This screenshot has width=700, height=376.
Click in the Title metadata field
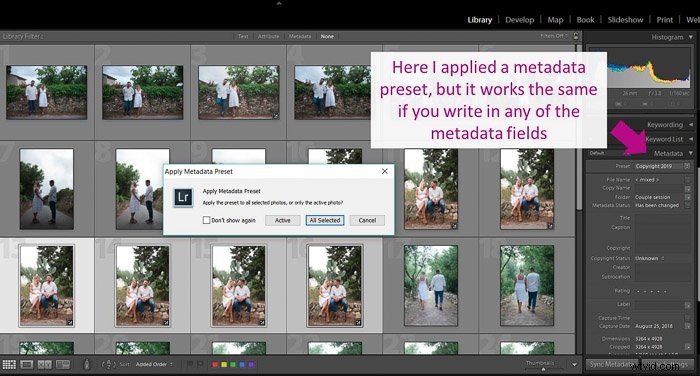(x=662, y=218)
